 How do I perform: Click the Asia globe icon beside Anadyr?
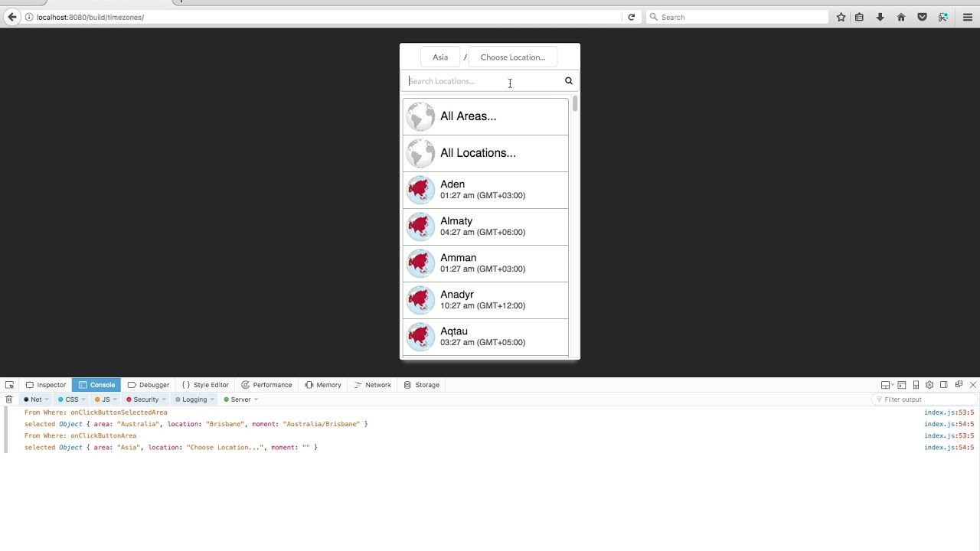tap(420, 300)
